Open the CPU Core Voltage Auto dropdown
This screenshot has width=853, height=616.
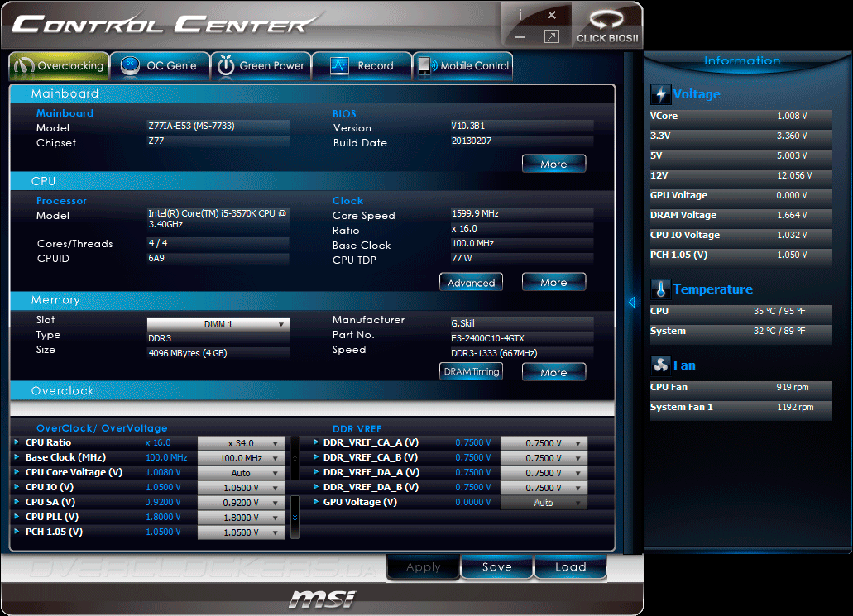point(241,473)
